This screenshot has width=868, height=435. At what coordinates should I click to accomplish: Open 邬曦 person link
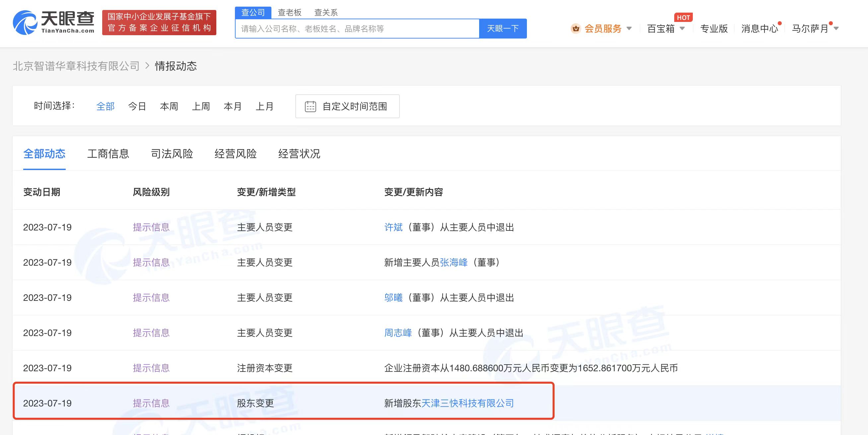pos(393,298)
